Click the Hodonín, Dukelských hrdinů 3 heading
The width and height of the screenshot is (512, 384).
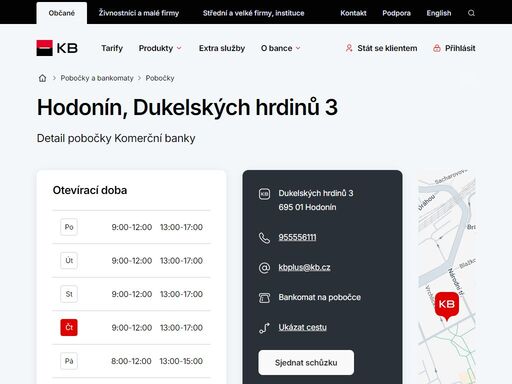(187, 107)
